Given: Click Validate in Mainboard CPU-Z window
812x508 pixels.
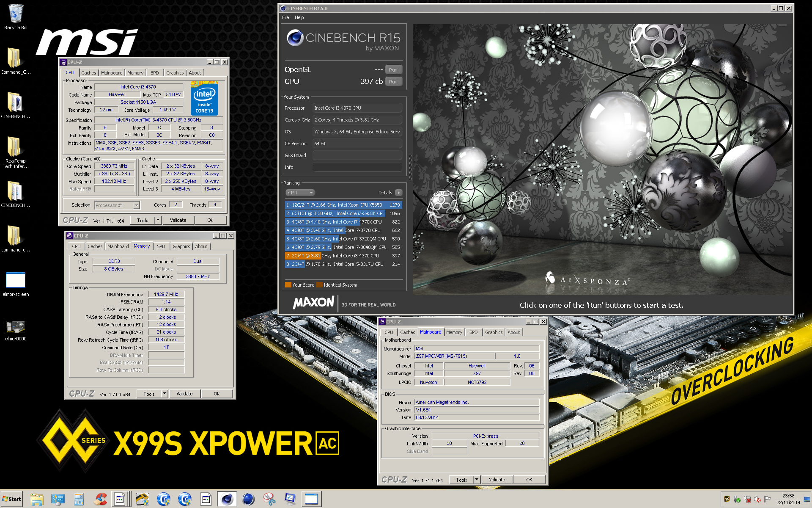Looking at the screenshot, I should (x=497, y=480).
